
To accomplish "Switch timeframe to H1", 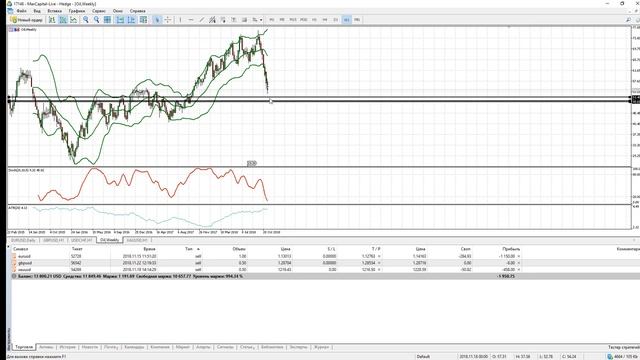I will coord(314,20).
